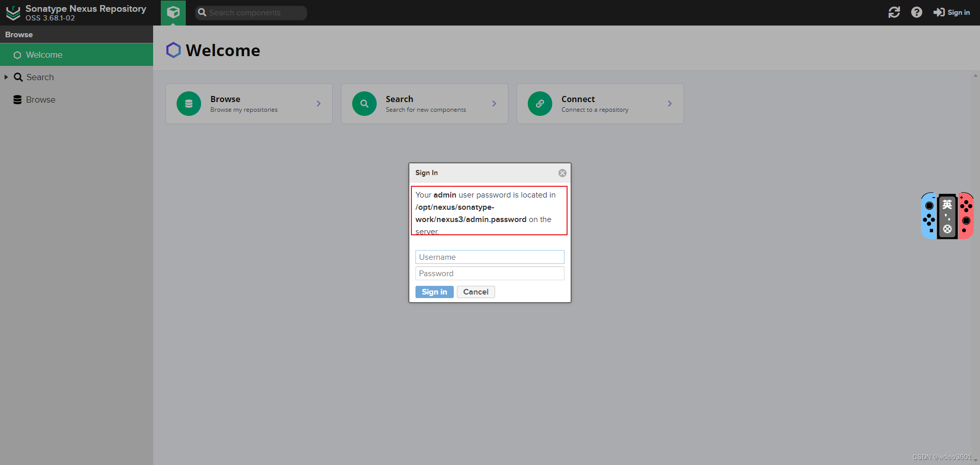Refresh the page using the refresh icon

tap(894, 12)
